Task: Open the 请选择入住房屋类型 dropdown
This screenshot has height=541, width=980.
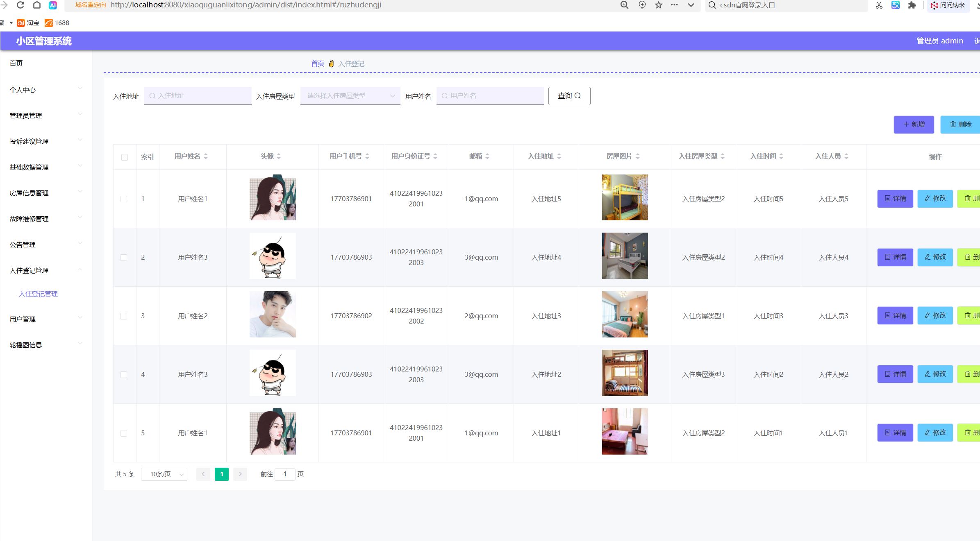Action: pyautogui.click(x=350, y=96)
